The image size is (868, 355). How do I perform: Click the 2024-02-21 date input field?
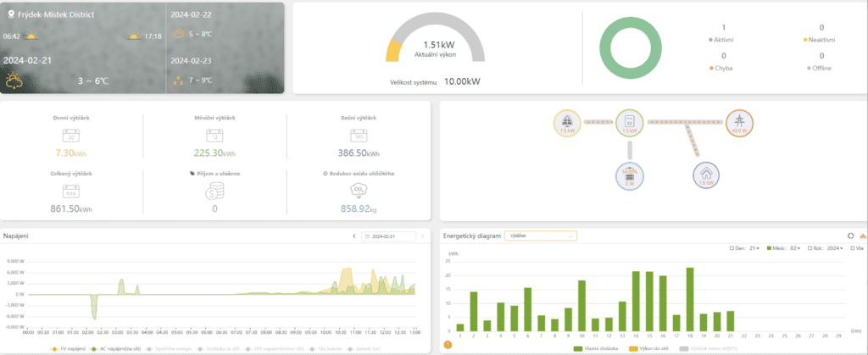click(x=388, y=236)
